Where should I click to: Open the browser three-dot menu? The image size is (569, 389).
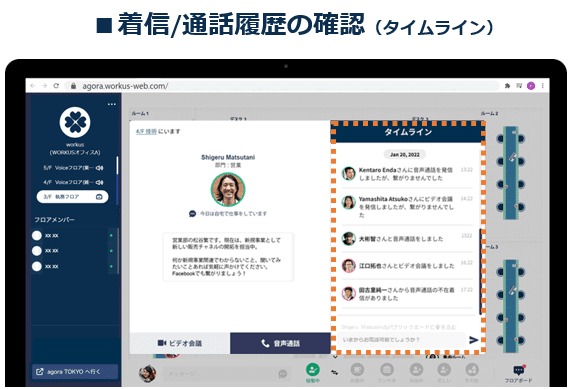(543, 86)
